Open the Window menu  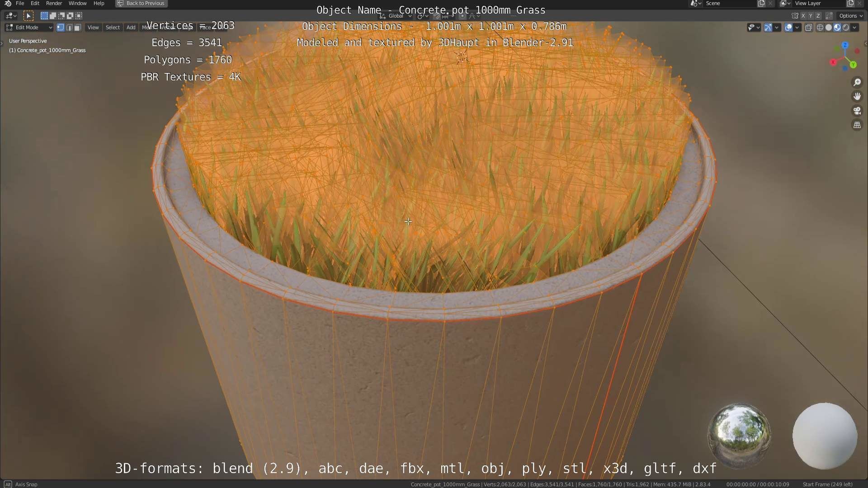click(x=77, y=3)
